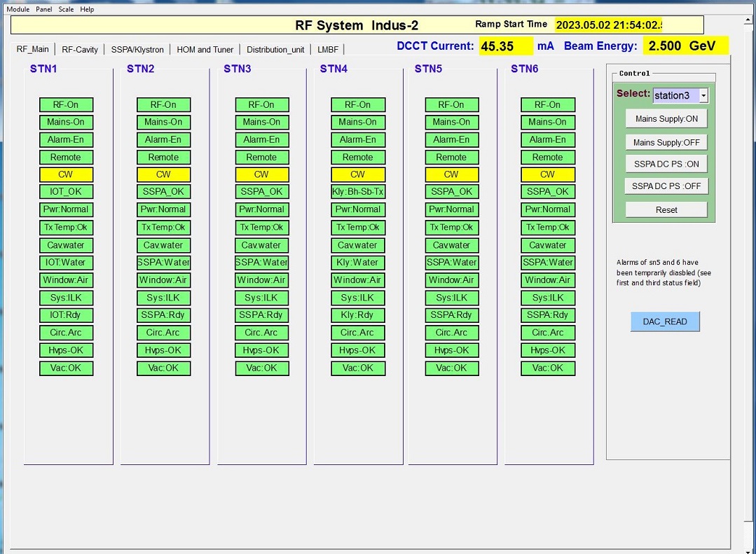This screenshot has width=756, height=554.
Task: Expand the station Select dropdown
Action: [x=703, y=95]
